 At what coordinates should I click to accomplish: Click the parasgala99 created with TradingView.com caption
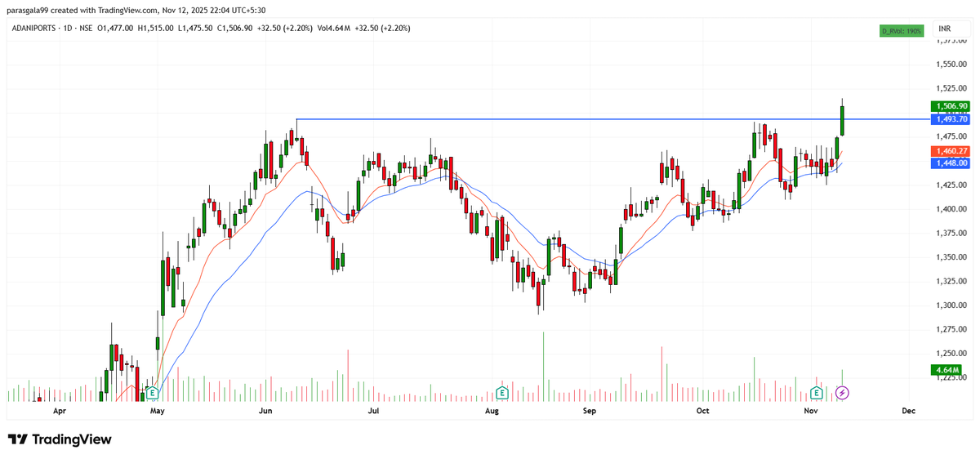coord(82,10)
